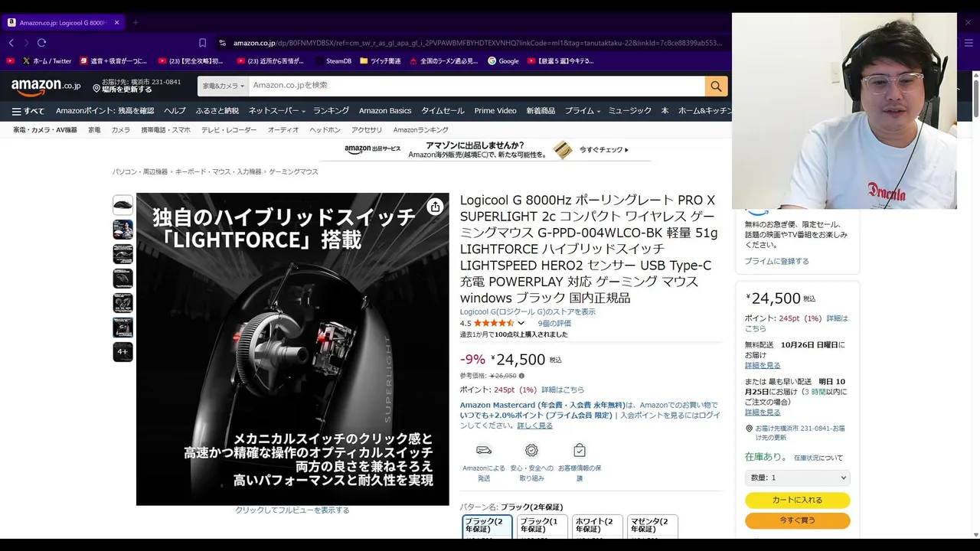Open 詳しく見る Mastercard details link
The height and width of the screenshot is (551, 980).
534,425
